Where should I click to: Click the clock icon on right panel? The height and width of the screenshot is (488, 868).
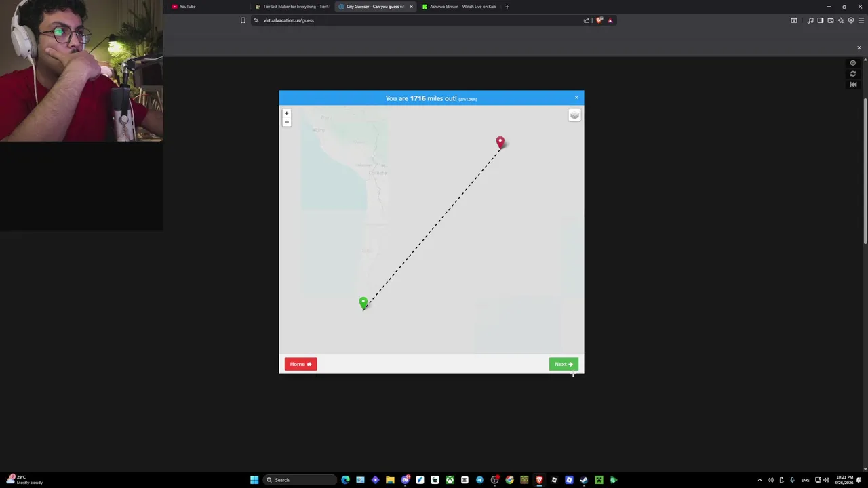(x=853, y=63)
